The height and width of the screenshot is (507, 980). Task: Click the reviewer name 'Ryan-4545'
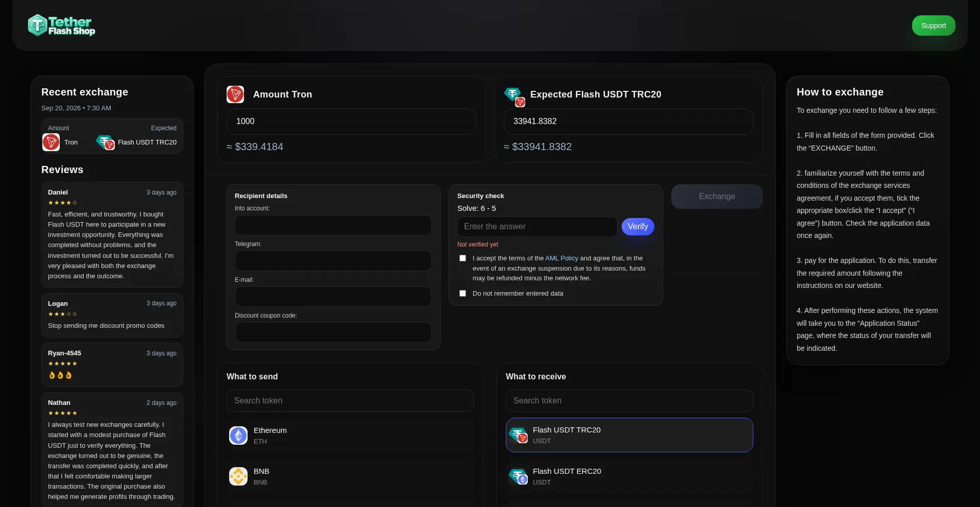click(x=64, y=353)
